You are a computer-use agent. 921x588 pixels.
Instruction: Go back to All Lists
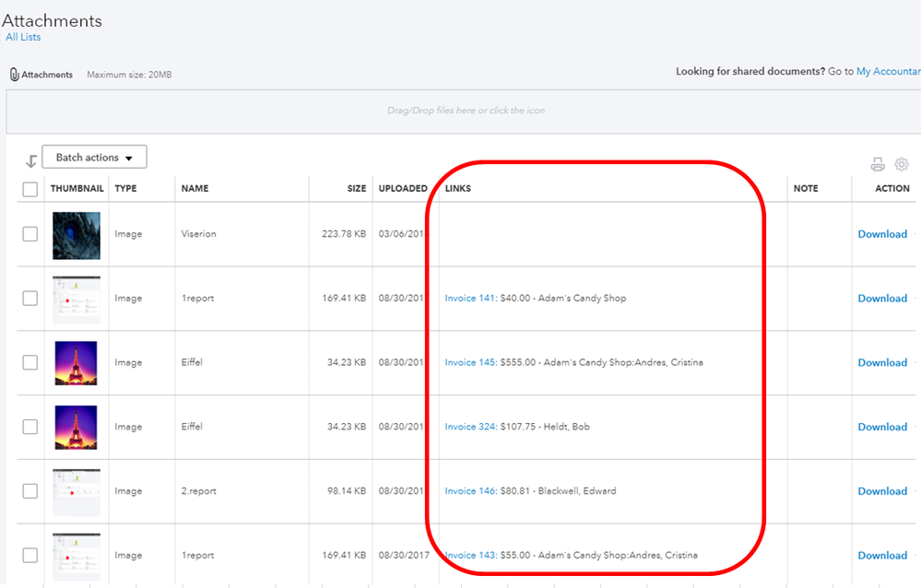pos(23,37)
